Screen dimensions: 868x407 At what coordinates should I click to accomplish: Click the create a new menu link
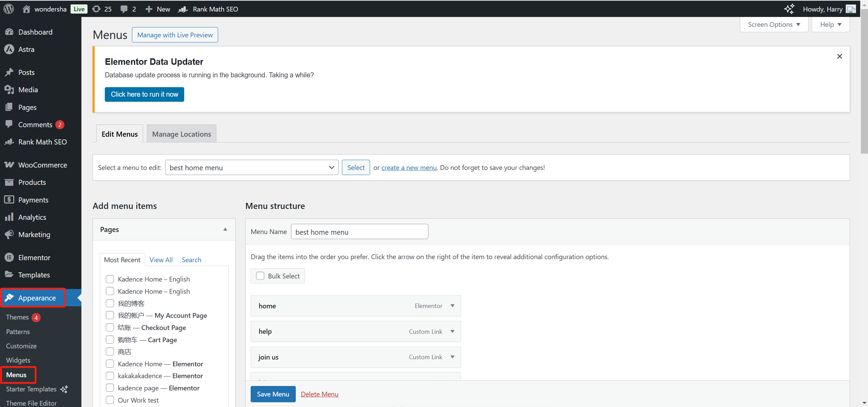tap(409, 168)
